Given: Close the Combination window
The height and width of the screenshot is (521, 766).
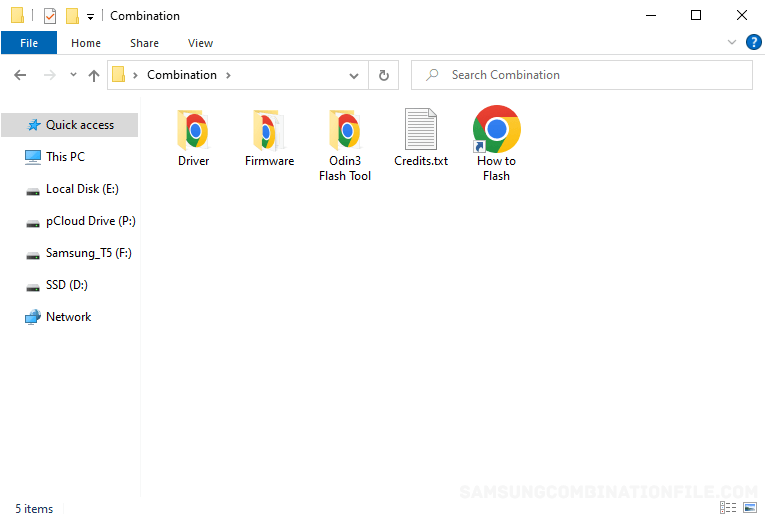Looking at the screenshot, I should pyautogui.click(x=742, y=16).
